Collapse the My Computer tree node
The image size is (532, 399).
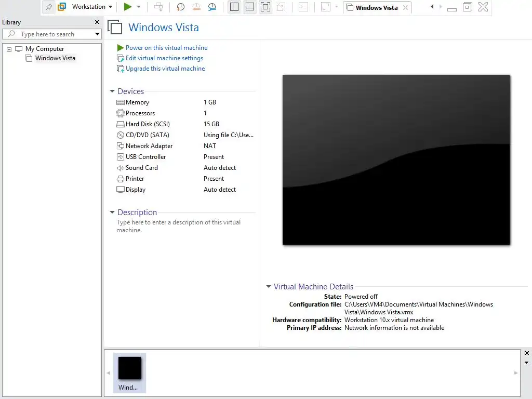click(x=9, y=49)
